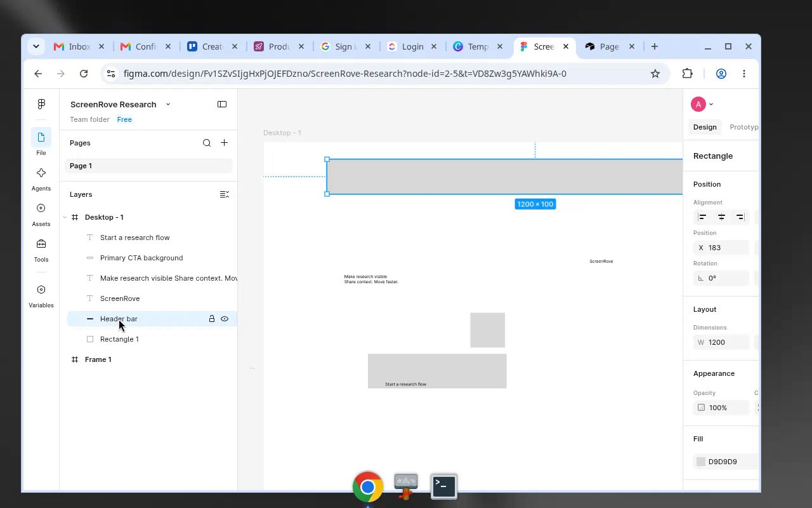Select the Page 1 page

[x=148, y=166]
